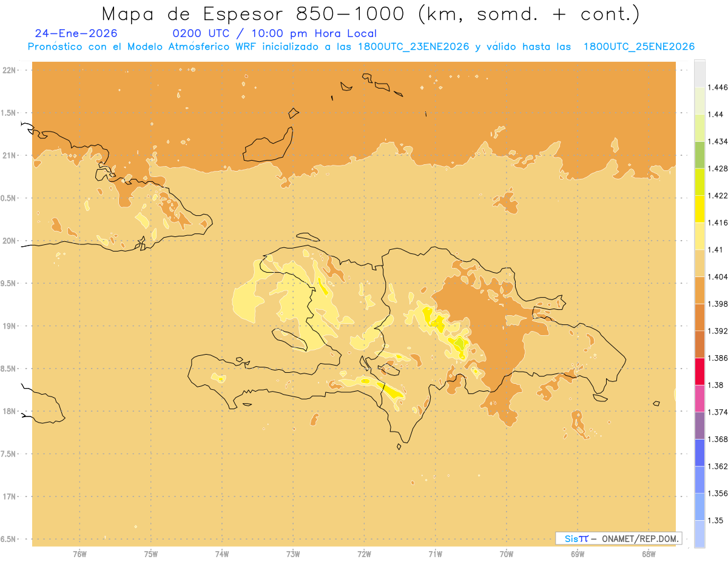Screen dimensions: 728x562
Task: Click the longitude axis label 76W
Action: [x=79, y=554]
